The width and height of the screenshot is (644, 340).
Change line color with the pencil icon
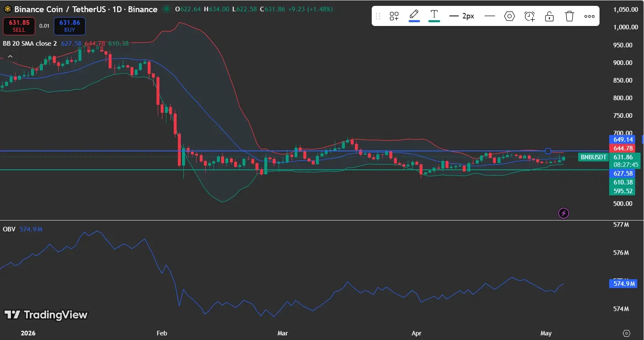point(414,15)
